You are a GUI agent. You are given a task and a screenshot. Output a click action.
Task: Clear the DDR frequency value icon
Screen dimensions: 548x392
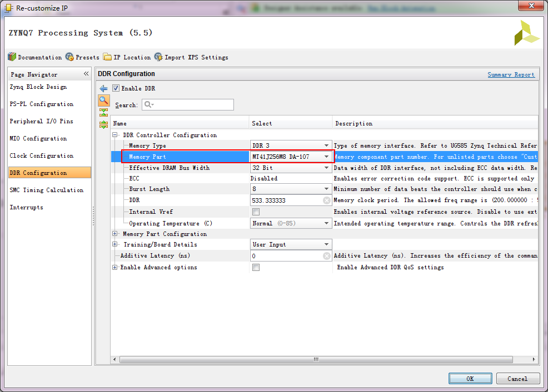coord(326,200)
